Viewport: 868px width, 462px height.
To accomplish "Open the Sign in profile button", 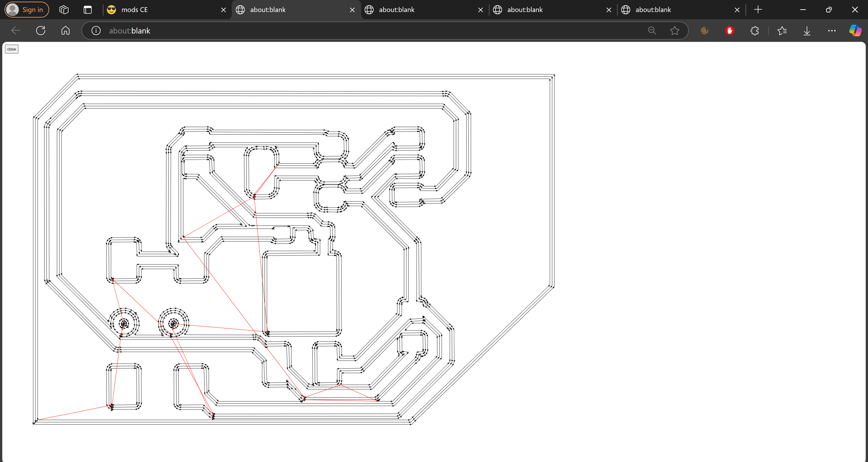I will click(27, 10).
